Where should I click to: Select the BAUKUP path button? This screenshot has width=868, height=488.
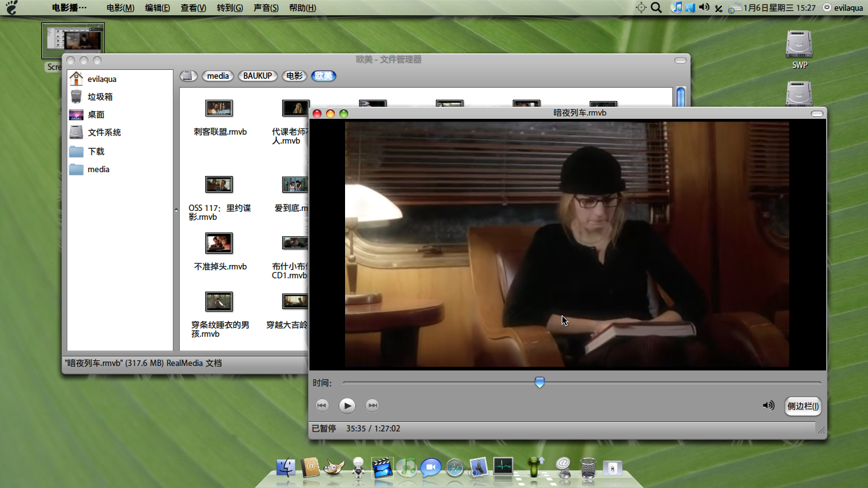coord(258,76)
